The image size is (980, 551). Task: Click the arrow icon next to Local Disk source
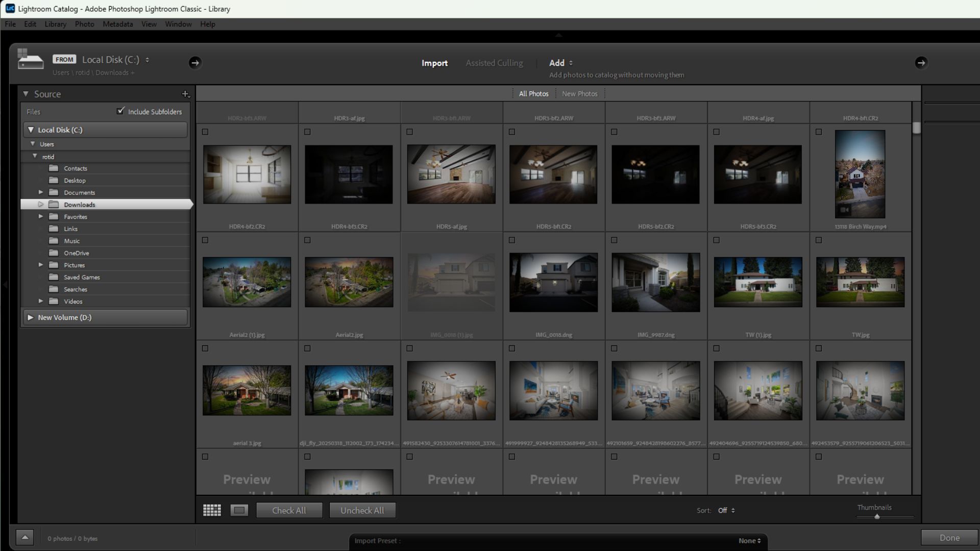tap(195, 63)
